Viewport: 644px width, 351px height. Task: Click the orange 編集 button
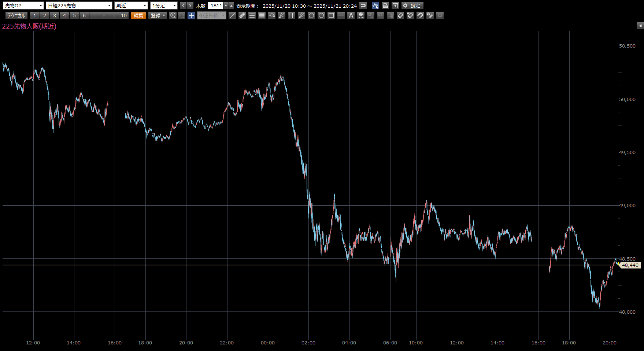pyautogui.click(x=138, y=15)
